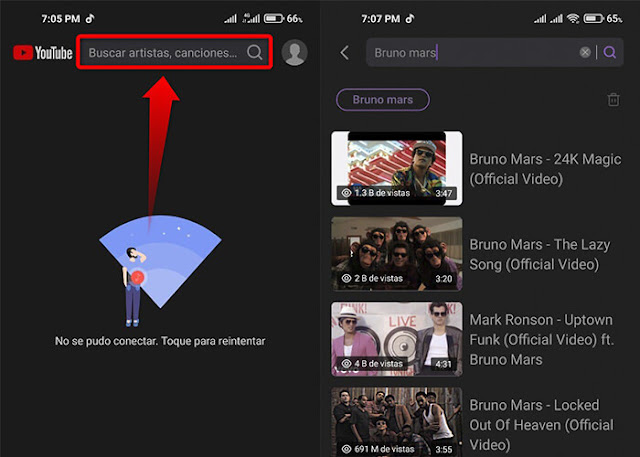
Task: Delete search history with trash icon
Action: (613, 100)
